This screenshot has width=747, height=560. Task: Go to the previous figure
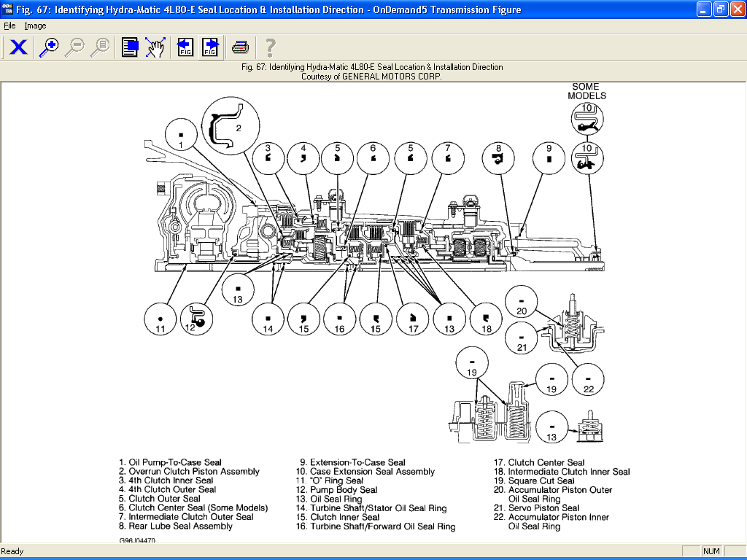point(185,47)
